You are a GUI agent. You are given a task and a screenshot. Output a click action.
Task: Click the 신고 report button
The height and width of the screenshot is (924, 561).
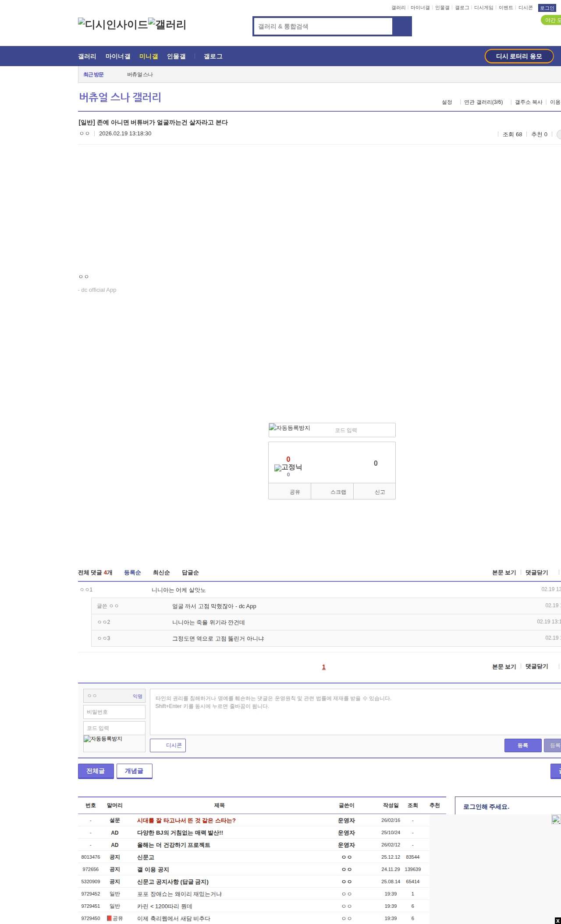tap(375, 492)
